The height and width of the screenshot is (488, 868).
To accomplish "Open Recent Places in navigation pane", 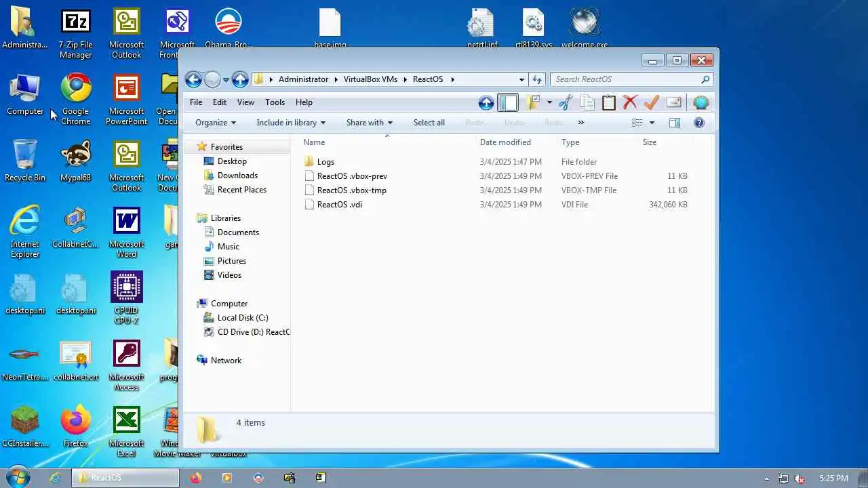I will (241, 190).
